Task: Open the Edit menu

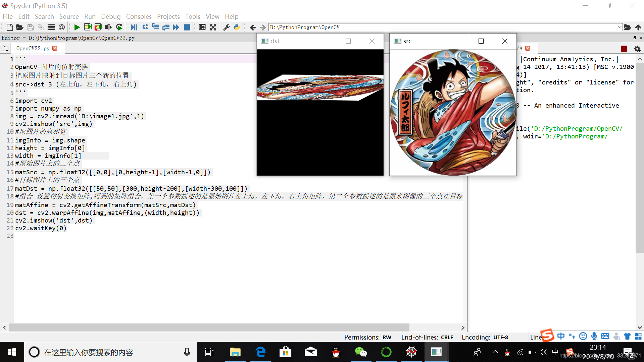Action: click(x=24, y=16)
